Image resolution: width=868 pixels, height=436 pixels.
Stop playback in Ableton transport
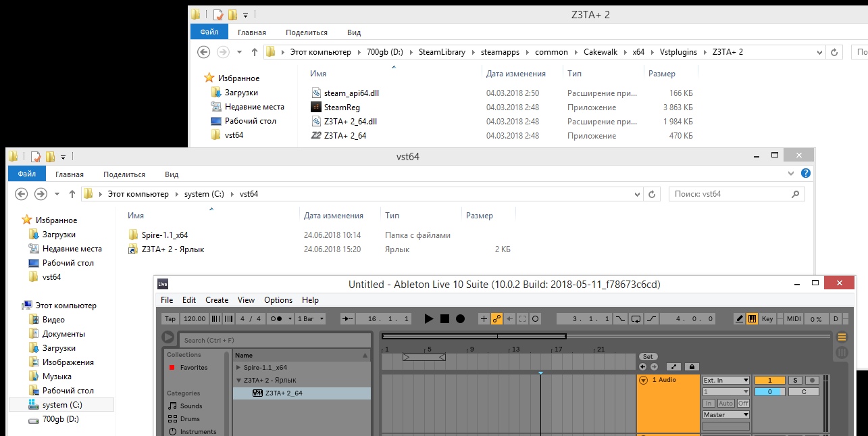pos(444,318)
